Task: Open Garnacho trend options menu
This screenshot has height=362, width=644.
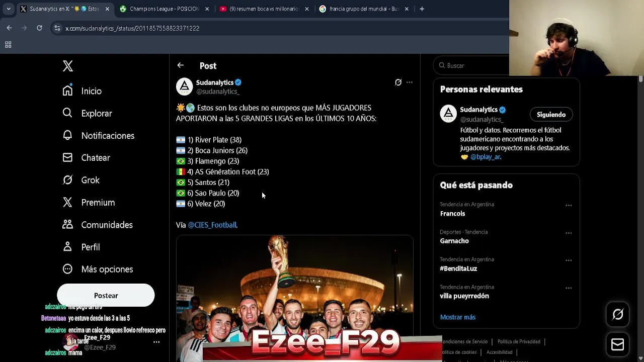Action: coord(569,233)
